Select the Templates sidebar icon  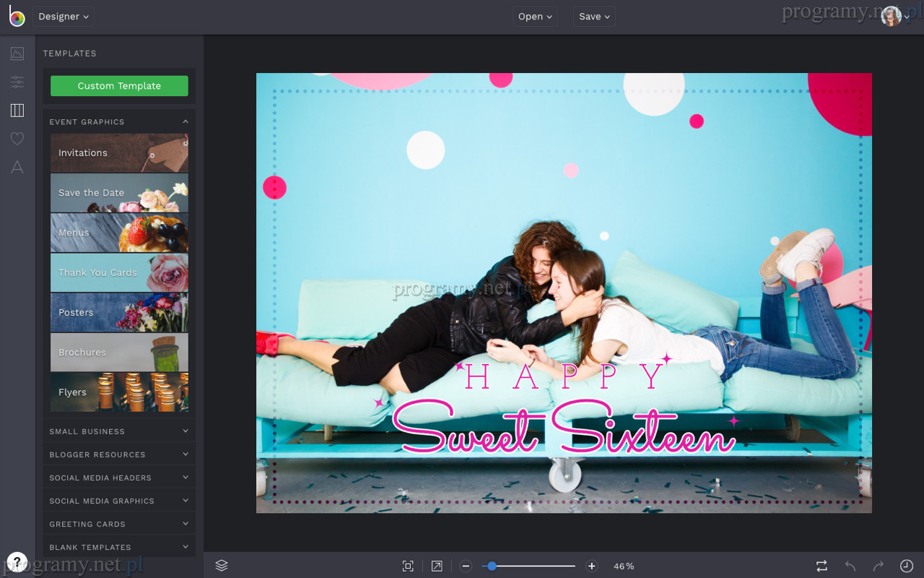pyautogui.click(x=17, y=111)
